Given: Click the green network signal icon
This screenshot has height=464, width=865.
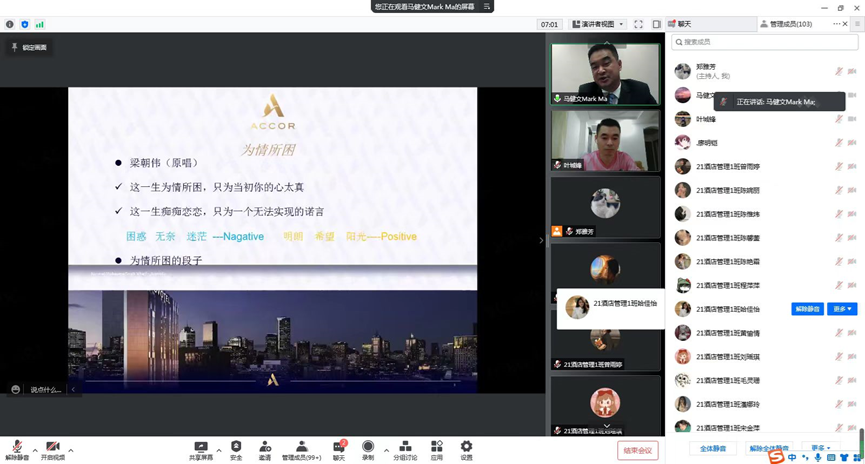Looking at the screenshot, I should tap(40, 24).
